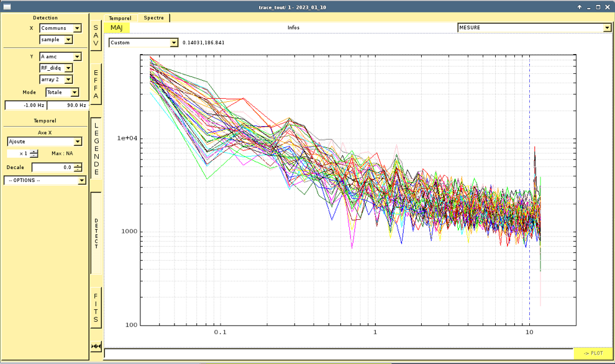Open the X Communs dropdown
Screen dimensions: 615x364
[77, 29]
